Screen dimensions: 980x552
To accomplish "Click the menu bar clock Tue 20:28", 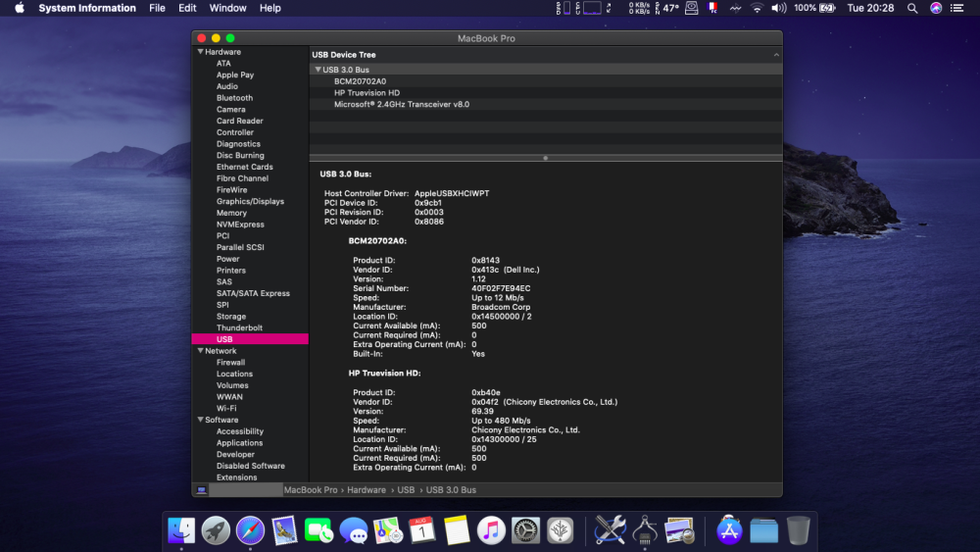I will click(x=870, y=8).
